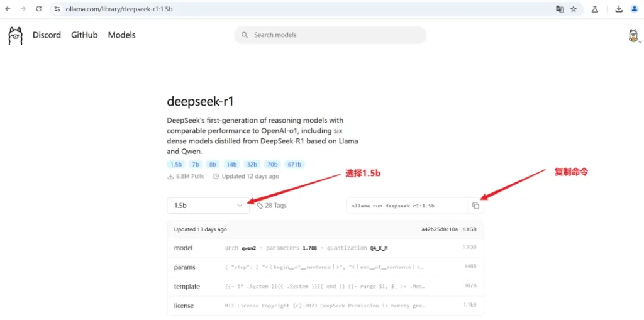Viewport: 644px width, 320px height.
Task: Open the Models page
Action: point(121,35)
